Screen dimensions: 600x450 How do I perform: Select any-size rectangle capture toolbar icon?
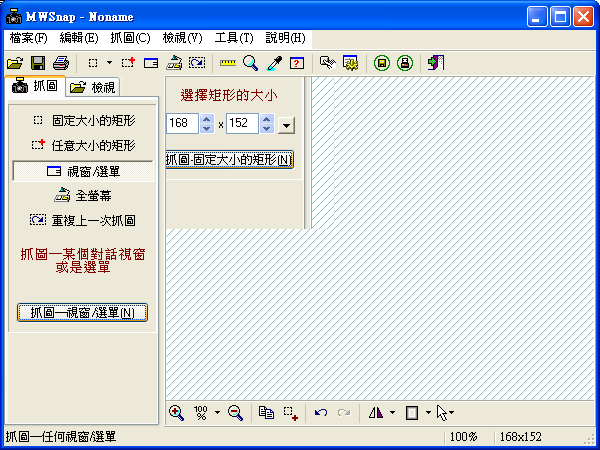click(x=128, y=63)
